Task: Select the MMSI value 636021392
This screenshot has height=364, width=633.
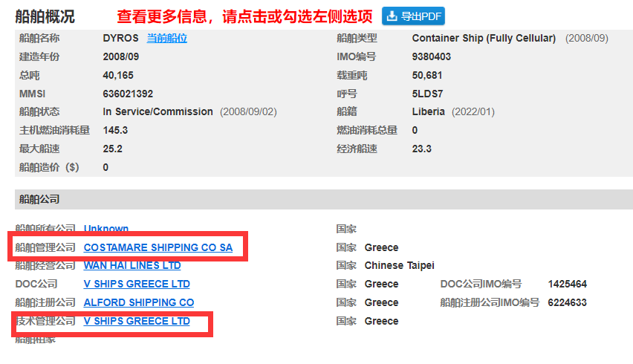Action: 128,94
